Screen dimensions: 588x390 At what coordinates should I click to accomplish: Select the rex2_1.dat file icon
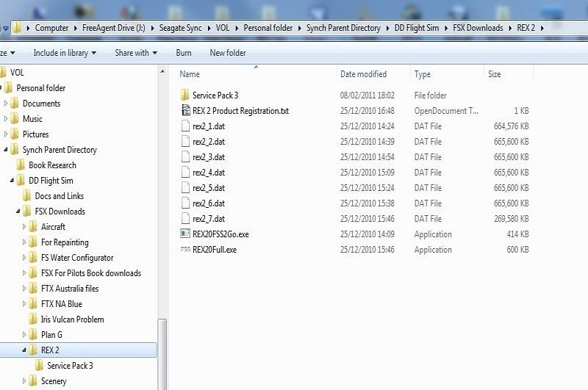click(186, 126)
